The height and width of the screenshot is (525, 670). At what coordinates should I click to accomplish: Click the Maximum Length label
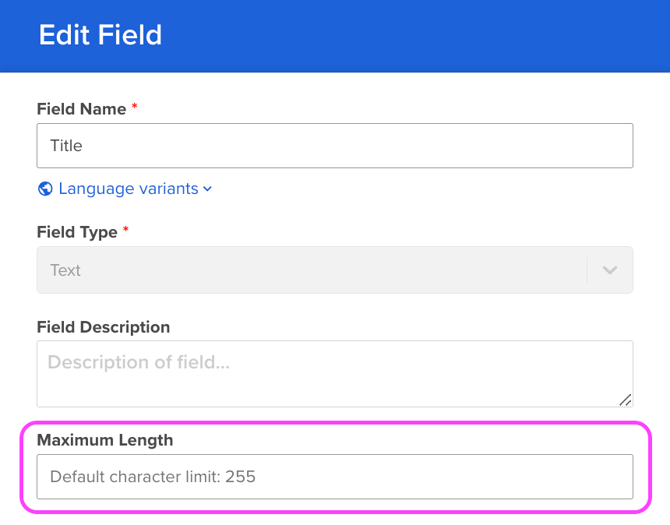[x=105, y=440]
